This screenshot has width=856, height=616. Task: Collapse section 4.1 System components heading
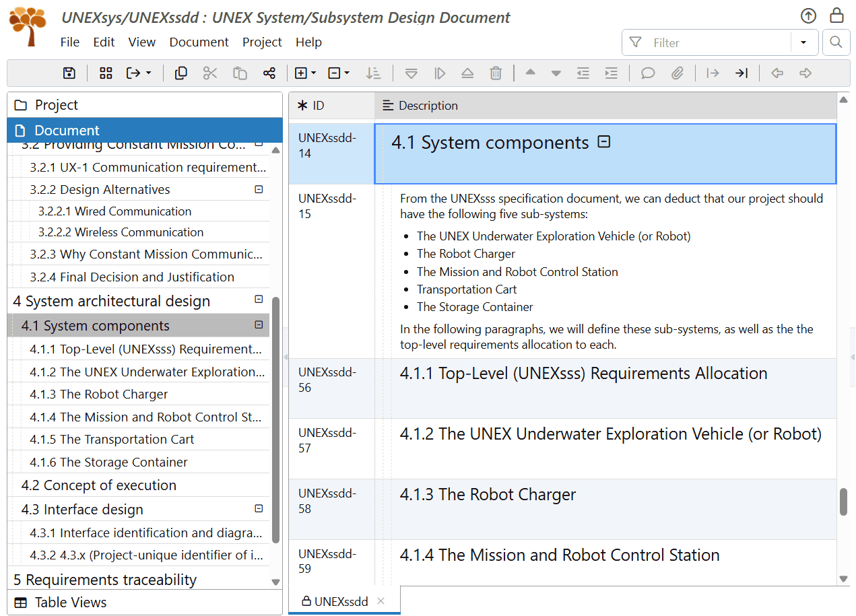(603, 141)
